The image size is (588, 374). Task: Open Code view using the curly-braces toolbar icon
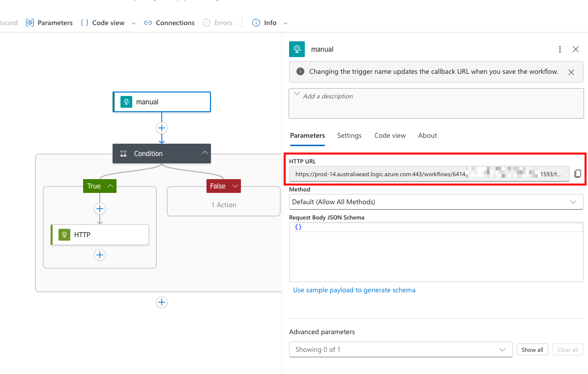84,23
